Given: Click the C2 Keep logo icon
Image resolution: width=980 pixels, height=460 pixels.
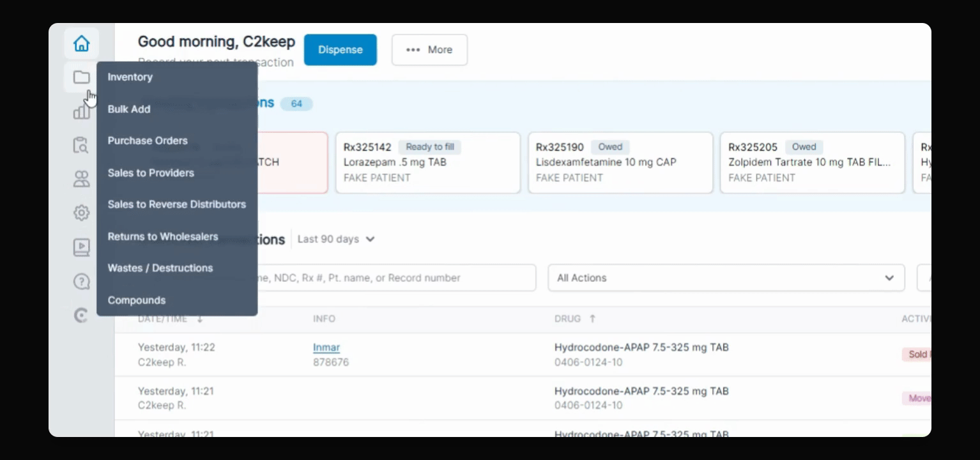Looking at the screenshot, I should click(81, 315).
